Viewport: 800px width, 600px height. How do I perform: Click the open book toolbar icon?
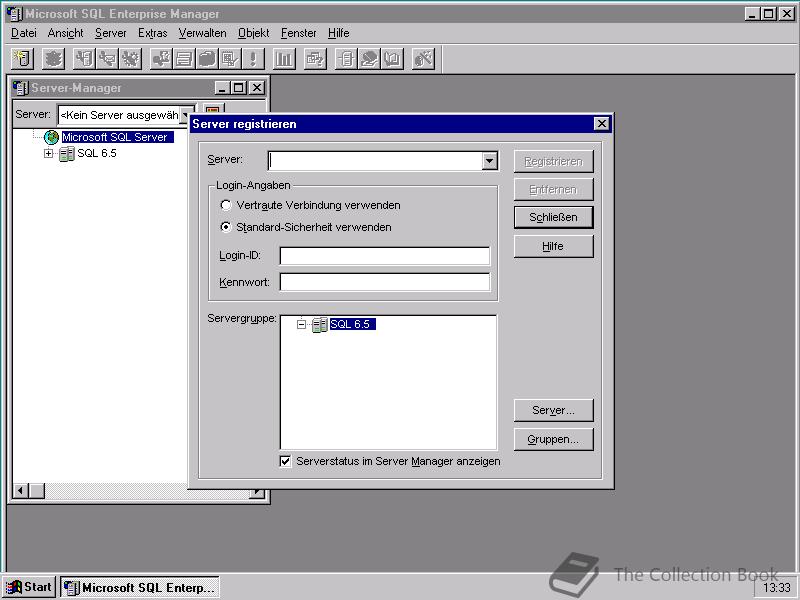click(x=392, y=59)
